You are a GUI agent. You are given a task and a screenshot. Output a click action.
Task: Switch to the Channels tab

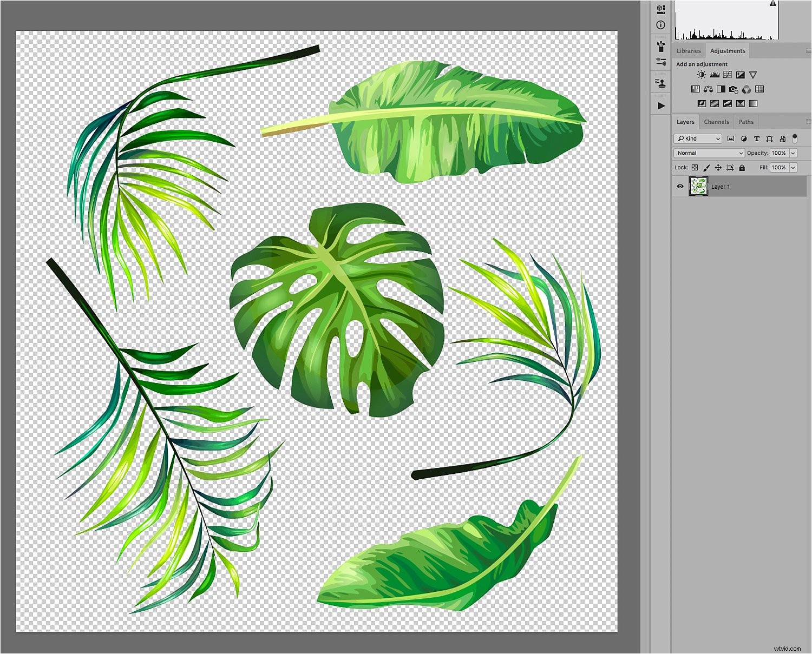click(x=716, y=122)
